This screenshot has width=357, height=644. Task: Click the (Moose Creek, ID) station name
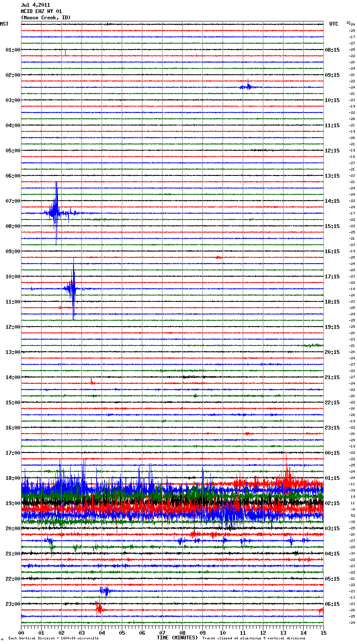(46, 18)
